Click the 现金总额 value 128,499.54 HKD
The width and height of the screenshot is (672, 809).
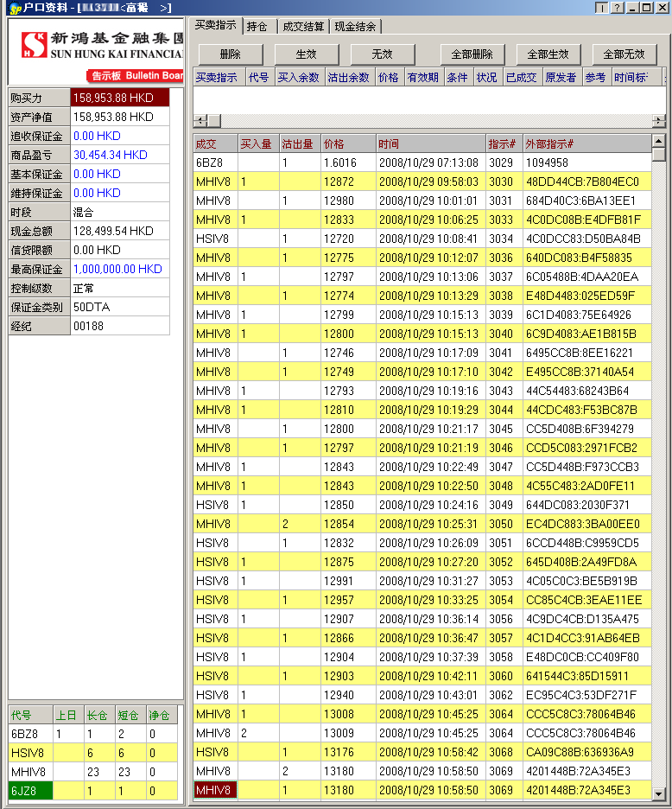[x=120, y=231]
